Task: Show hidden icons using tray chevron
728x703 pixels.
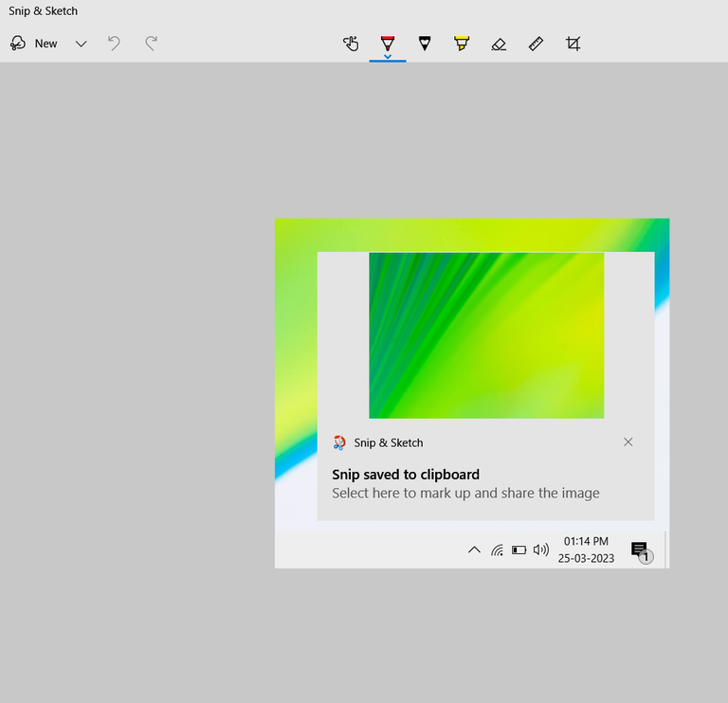Action: point(474,550)
